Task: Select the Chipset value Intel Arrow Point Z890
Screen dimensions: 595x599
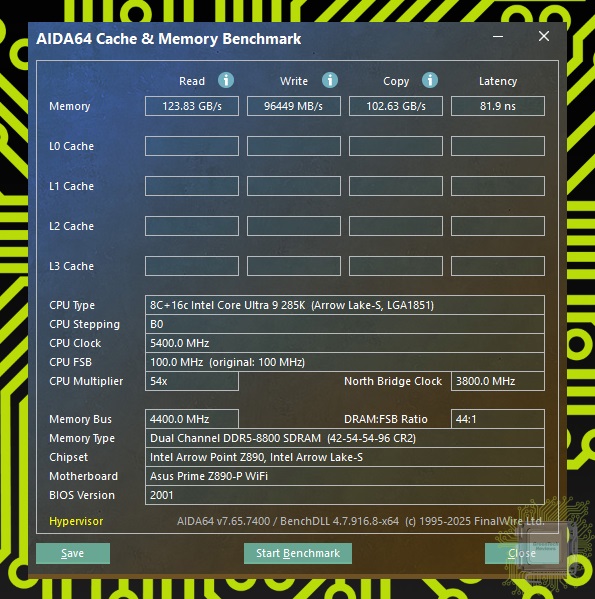Action: point(345,457)
